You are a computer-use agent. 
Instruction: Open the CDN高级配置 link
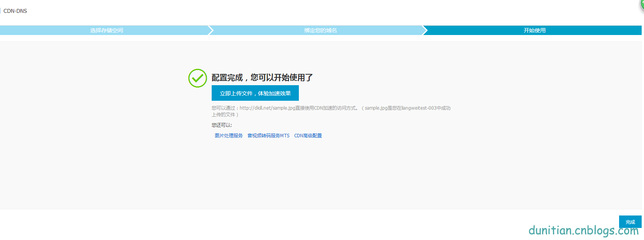click(x=308, y=136)
